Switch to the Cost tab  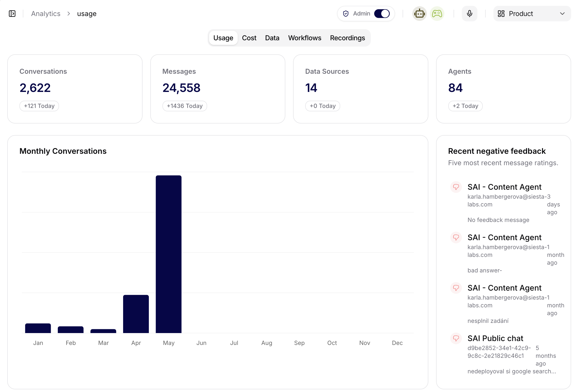(249, 38)
